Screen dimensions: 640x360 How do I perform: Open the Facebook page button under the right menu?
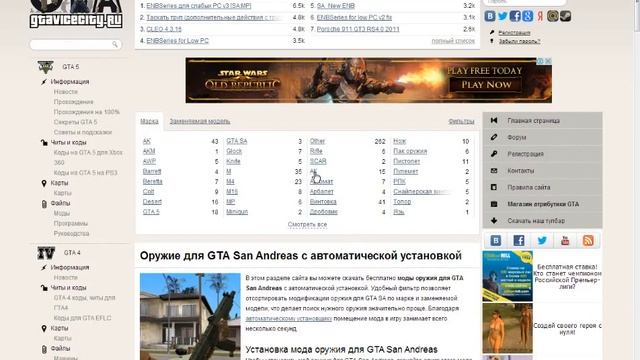pyautogui.click(x=519, y=240)
